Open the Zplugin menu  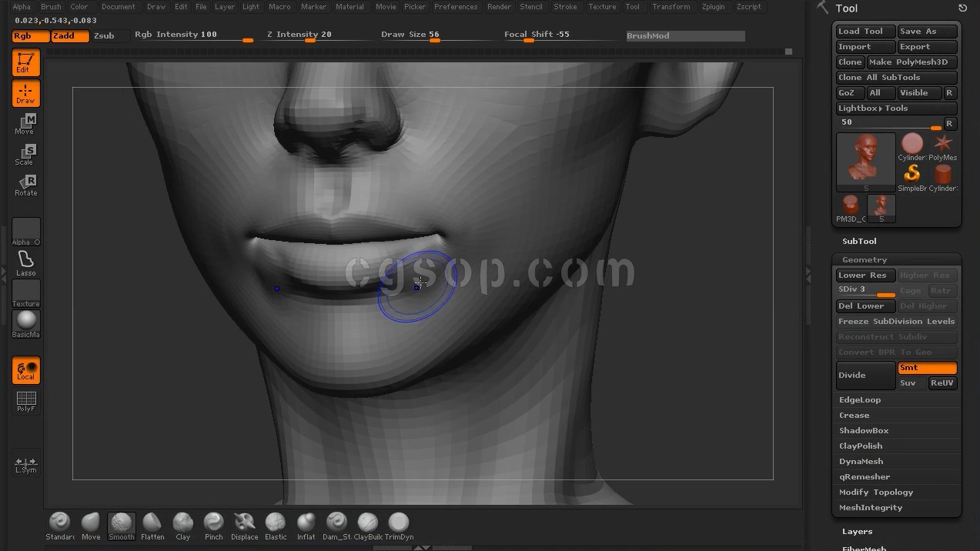pyautogui.click(x=713, y=7)
